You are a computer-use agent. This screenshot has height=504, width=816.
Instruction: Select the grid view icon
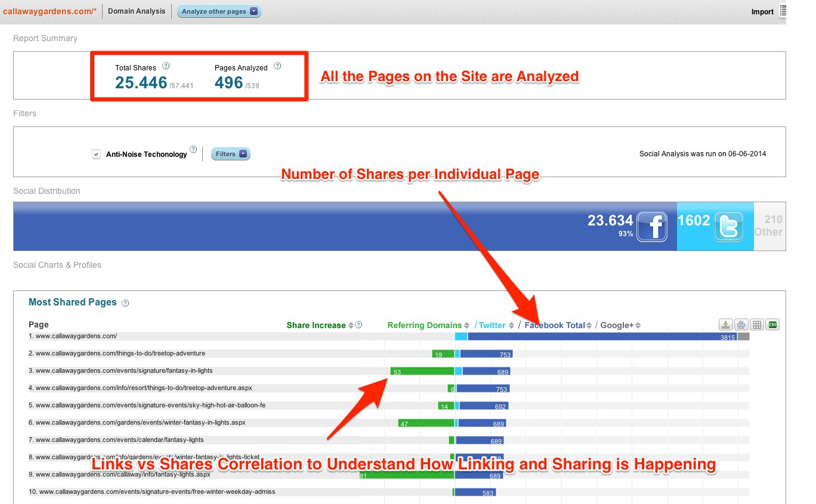[757, 324]
